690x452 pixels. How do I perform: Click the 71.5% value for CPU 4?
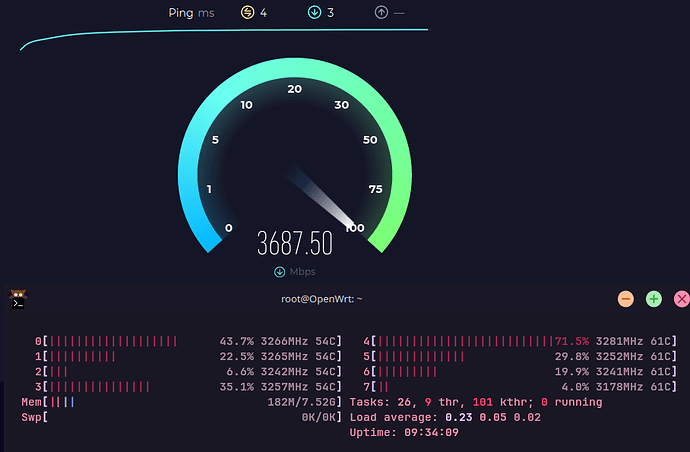pos(572,342)
